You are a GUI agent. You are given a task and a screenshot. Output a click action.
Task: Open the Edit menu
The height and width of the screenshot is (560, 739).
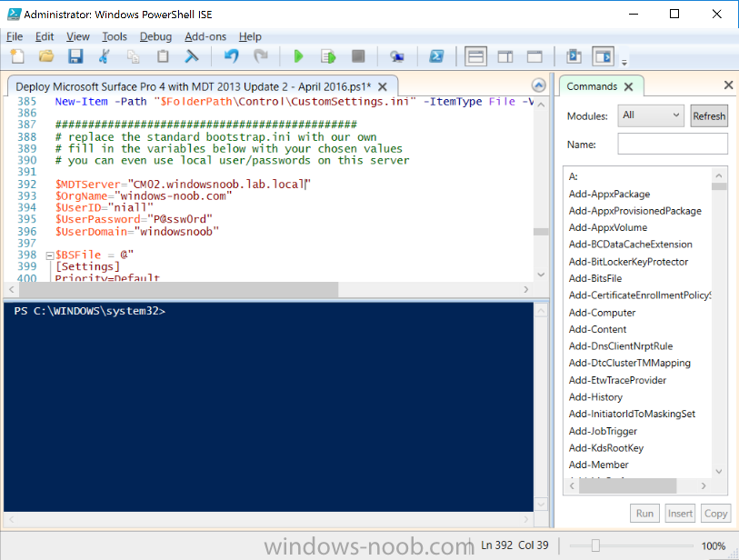pyautogui.click(x=45, y=36)
